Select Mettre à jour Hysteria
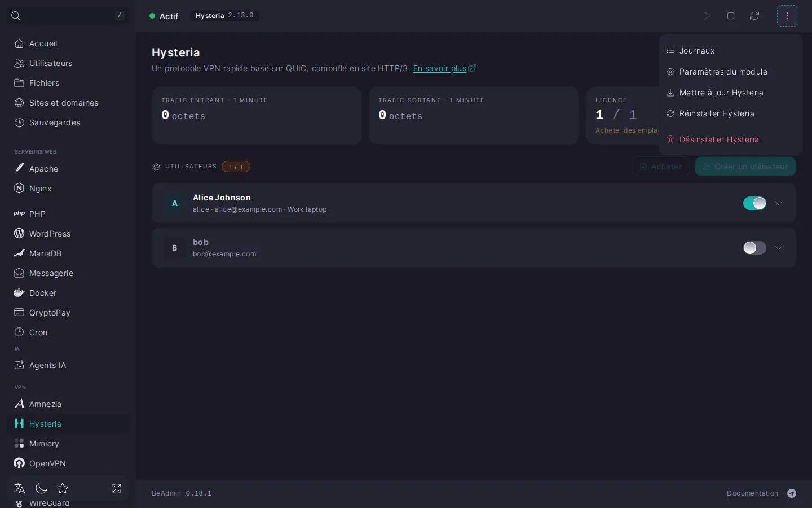Image resolution: width=812 pixels, height=508 pixels. coord(730,93)
